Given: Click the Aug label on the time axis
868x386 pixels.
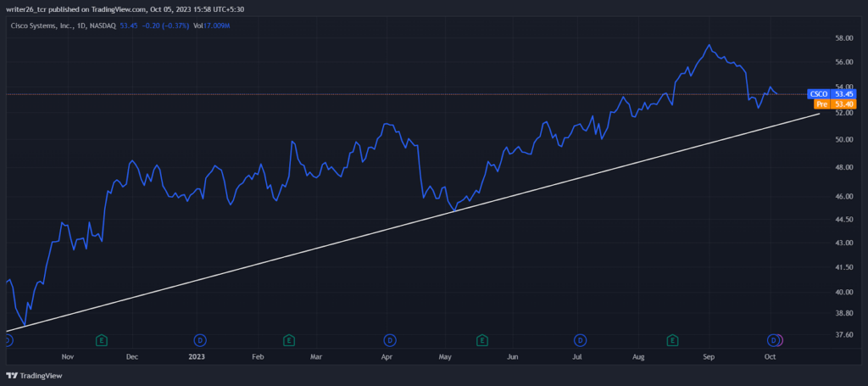Looking at the screenshot, I should pyautogui.click(x=639, y=357).
